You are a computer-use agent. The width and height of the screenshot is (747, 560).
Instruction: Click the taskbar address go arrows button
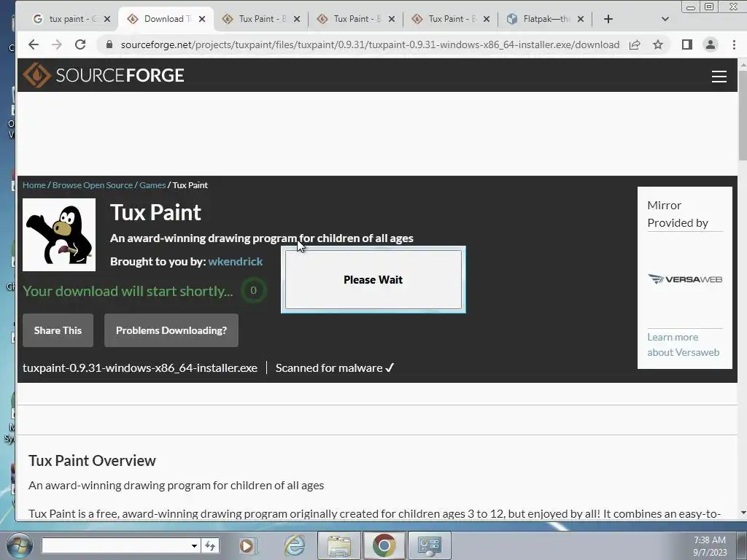point(210,545)
